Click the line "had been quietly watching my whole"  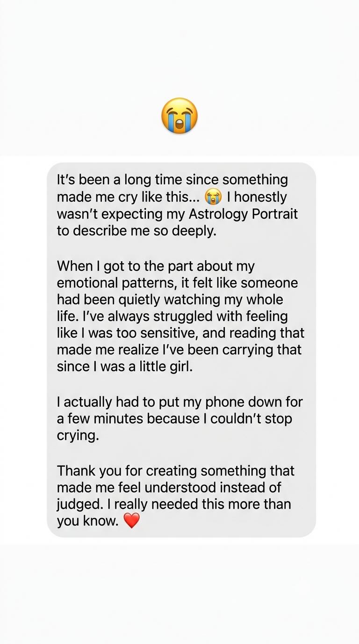(x=170, y=300)
